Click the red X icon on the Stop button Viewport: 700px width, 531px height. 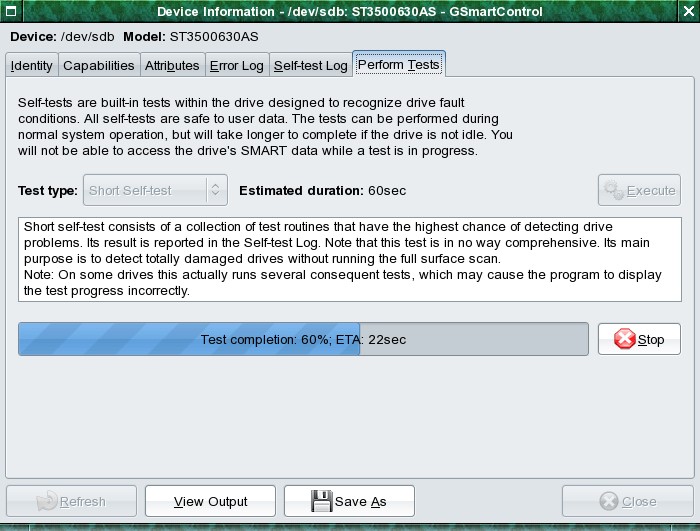pyautogui.click(x=625, y=339)
